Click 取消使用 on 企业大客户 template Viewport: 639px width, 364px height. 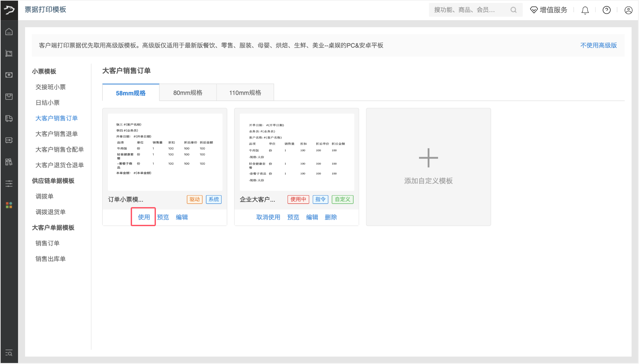268,217
